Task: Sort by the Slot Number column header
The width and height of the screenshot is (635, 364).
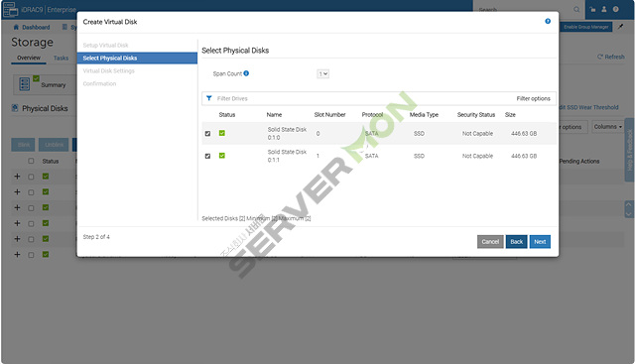Action: (329, 115)
